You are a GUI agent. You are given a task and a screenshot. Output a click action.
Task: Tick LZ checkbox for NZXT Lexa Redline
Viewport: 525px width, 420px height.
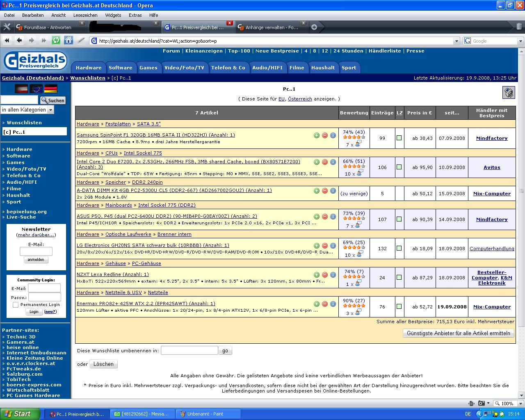[399, 278]
